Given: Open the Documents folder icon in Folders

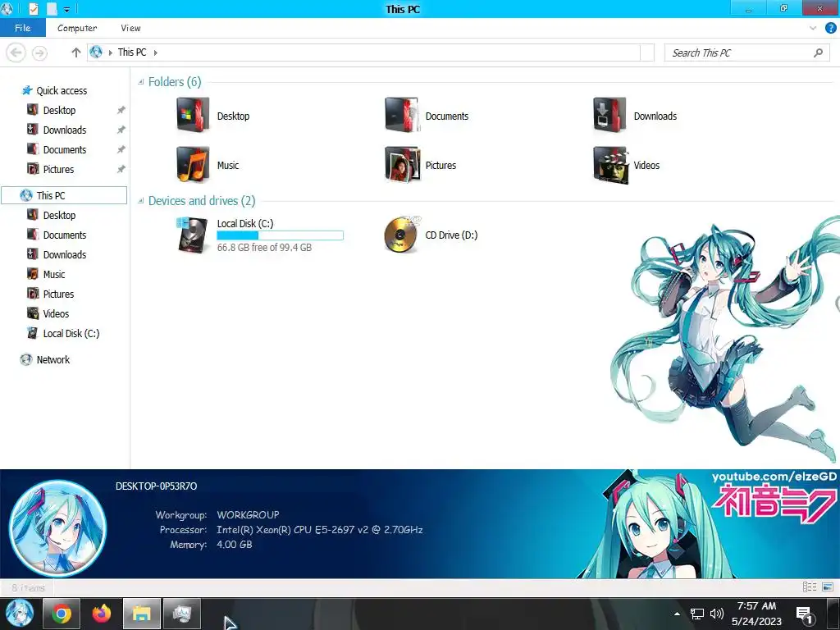Looking at the screenshot, I should click(x=401, y=115).
